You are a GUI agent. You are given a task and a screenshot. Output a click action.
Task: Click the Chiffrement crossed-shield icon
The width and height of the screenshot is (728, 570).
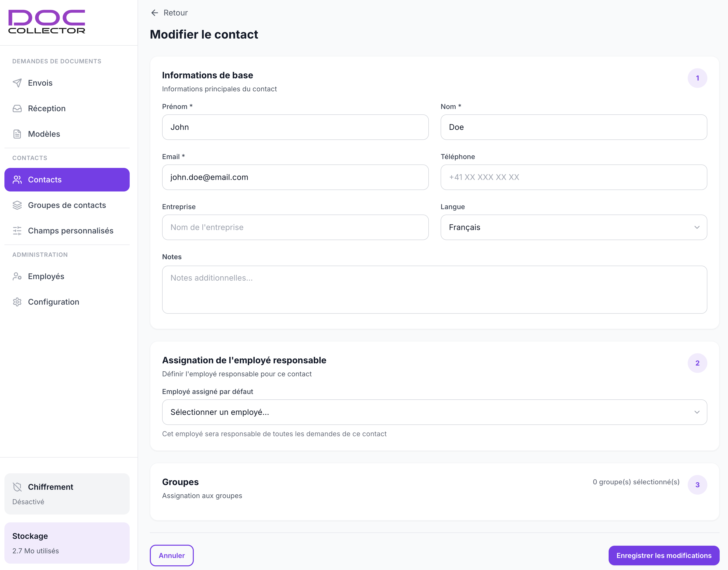click(18, 487)
